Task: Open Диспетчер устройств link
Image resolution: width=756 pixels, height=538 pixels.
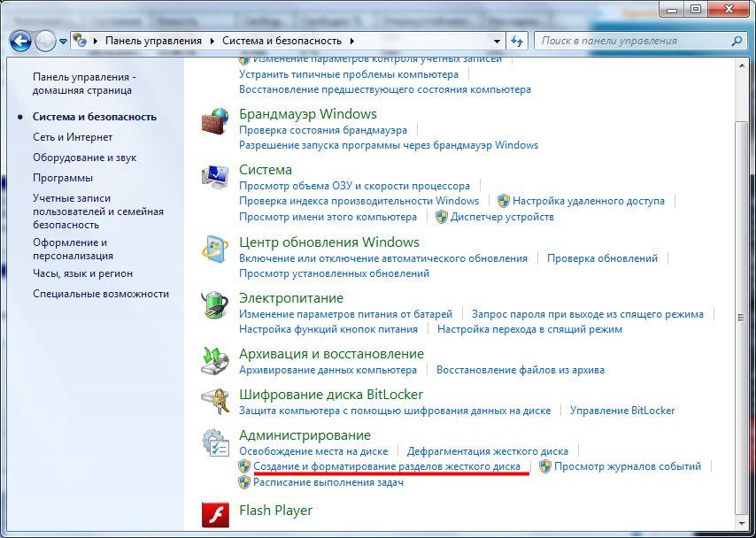Action: point(502,217)
